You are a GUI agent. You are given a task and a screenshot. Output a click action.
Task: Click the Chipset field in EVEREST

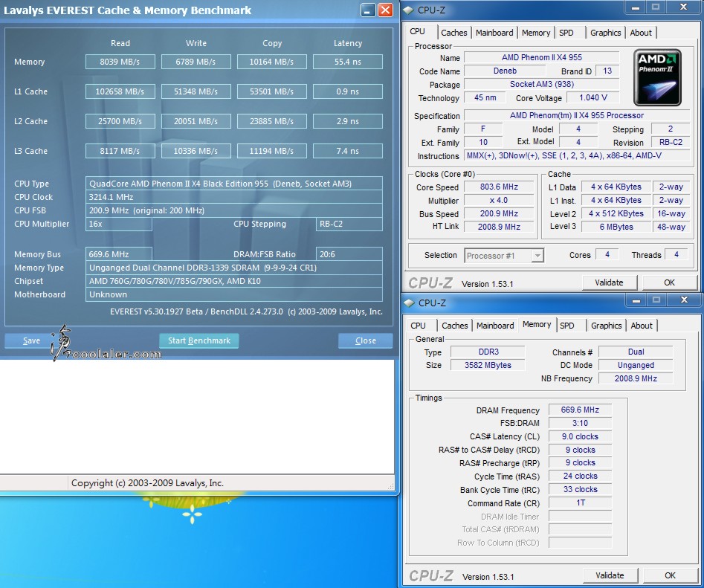pos(234,282)
